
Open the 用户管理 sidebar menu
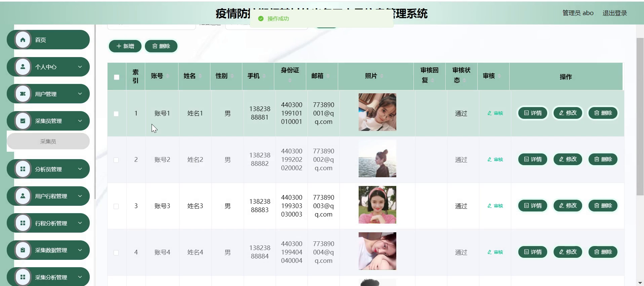click(48, 94)
